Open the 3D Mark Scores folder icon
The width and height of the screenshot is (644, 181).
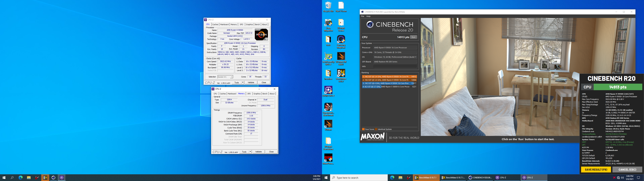click(x=341, y=25)
